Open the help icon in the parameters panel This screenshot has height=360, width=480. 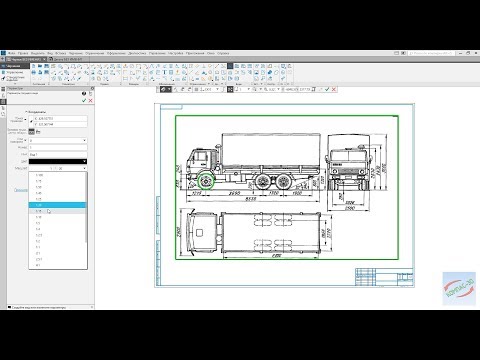click(x=84, y=94)
